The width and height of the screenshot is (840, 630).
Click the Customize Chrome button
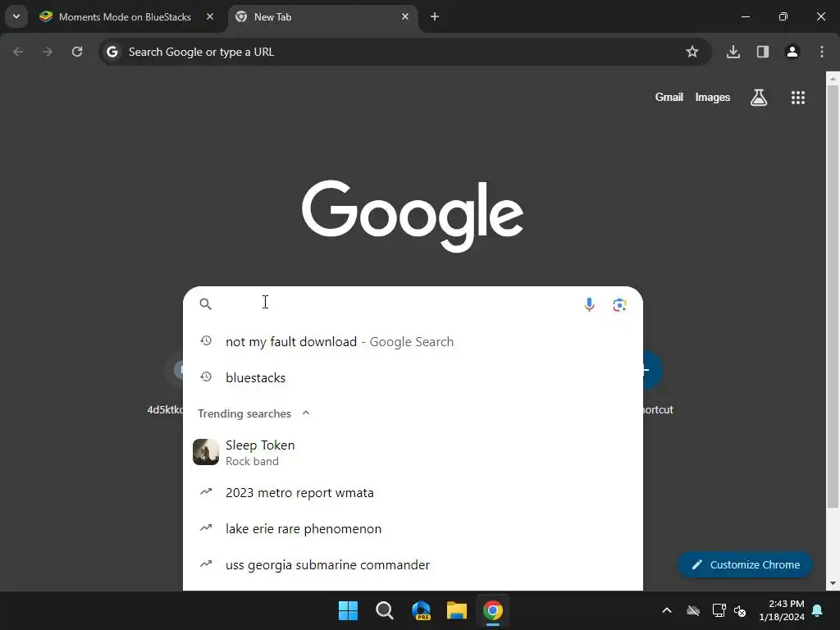[745, 564]
